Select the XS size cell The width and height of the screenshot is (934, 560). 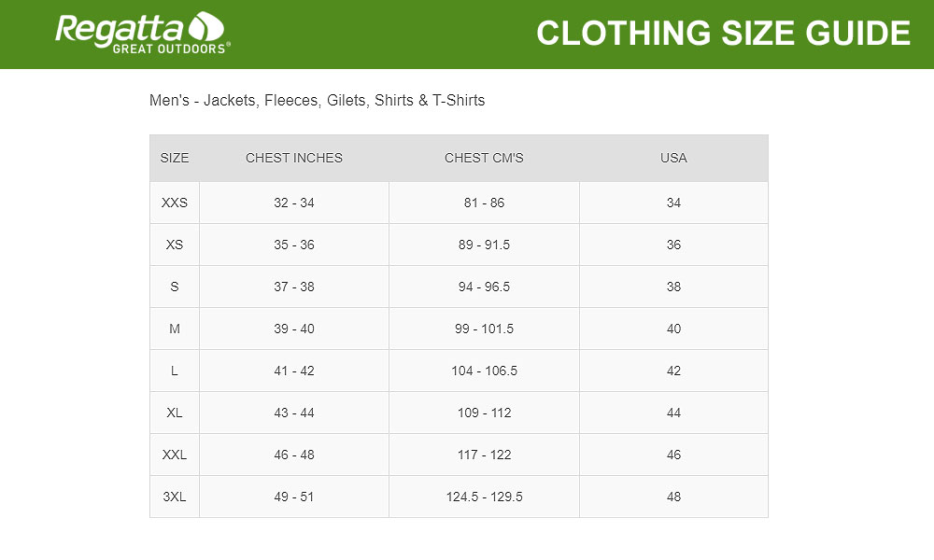[x=175, y=245]
